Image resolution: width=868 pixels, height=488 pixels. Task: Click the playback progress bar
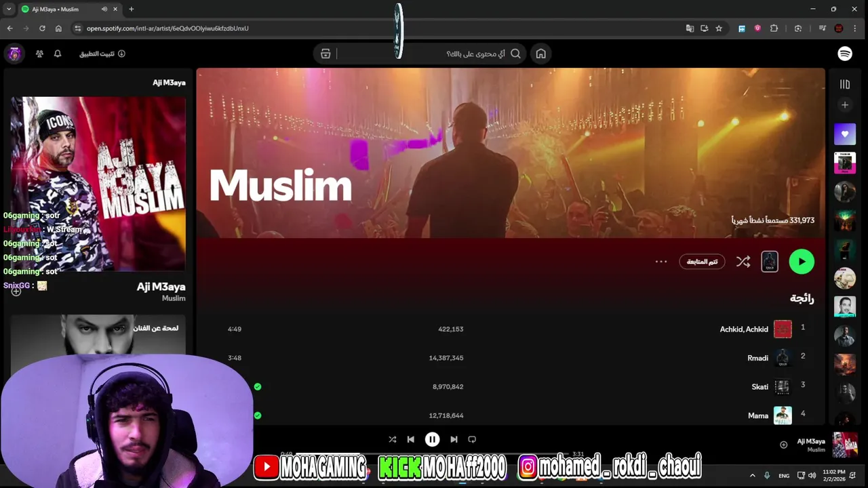433,455
